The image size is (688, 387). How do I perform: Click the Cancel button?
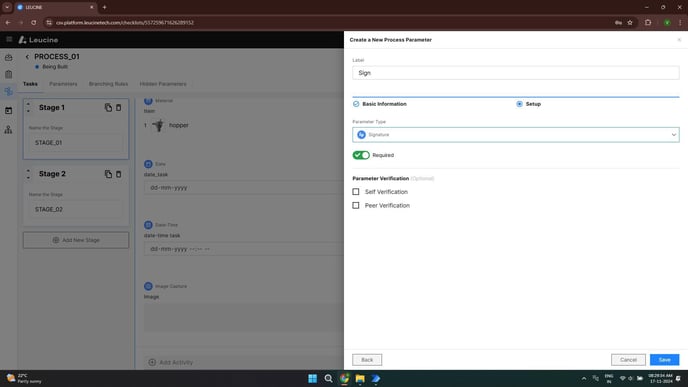628,360
